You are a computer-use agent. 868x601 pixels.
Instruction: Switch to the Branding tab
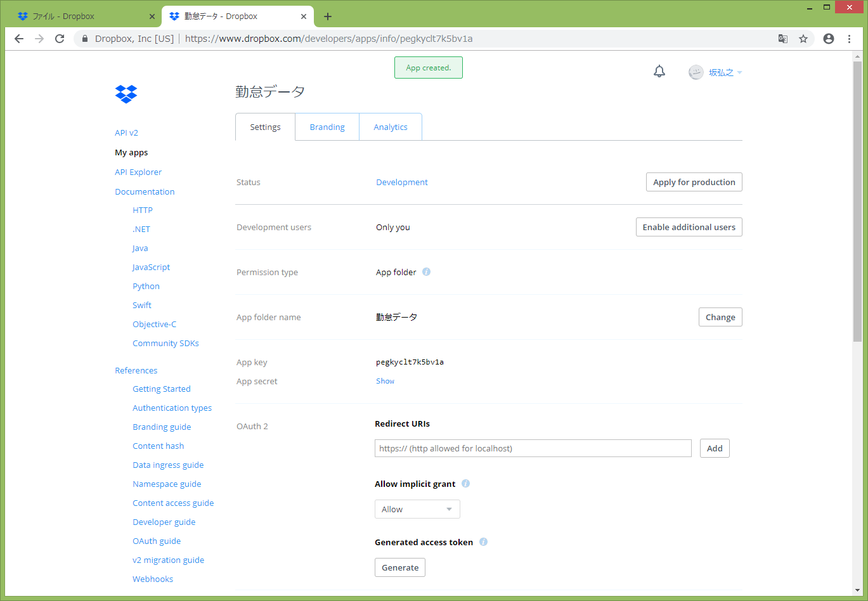(327, 127)
